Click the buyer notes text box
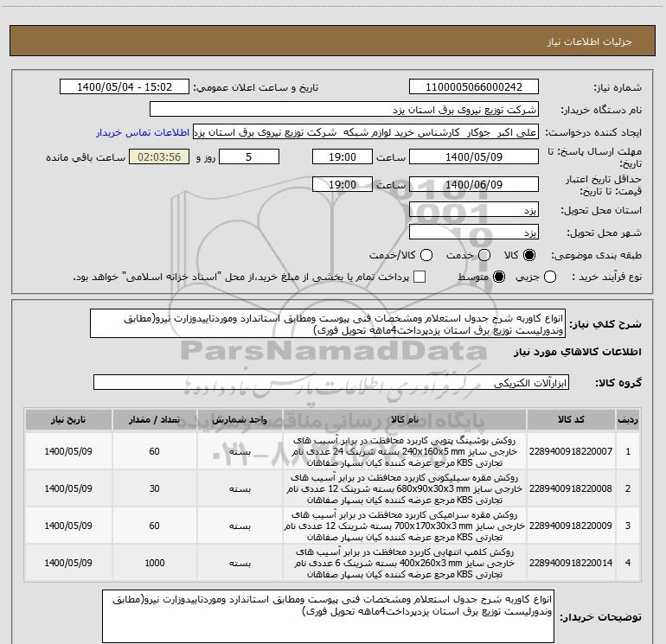 (x=329, y=616)
